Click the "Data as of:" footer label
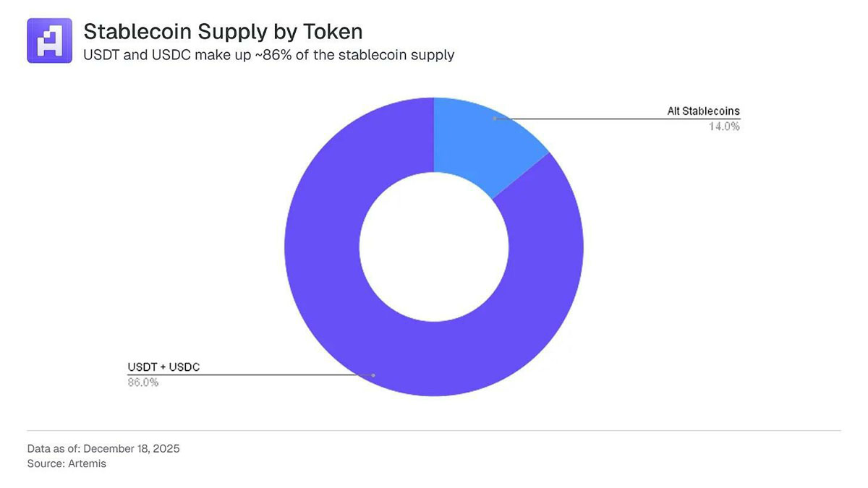 tap(54, 448)
